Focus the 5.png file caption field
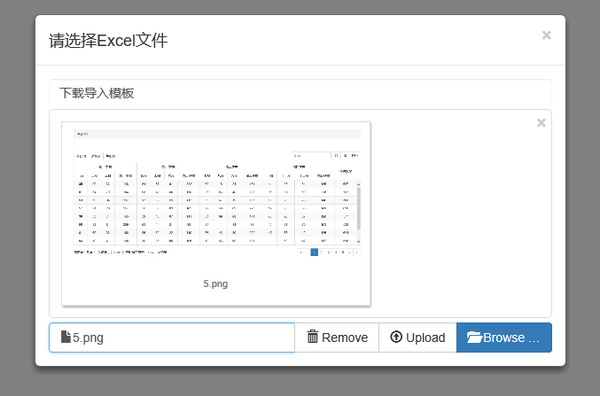The width and height of the screenshot is (600, 396). coord(172,337)
